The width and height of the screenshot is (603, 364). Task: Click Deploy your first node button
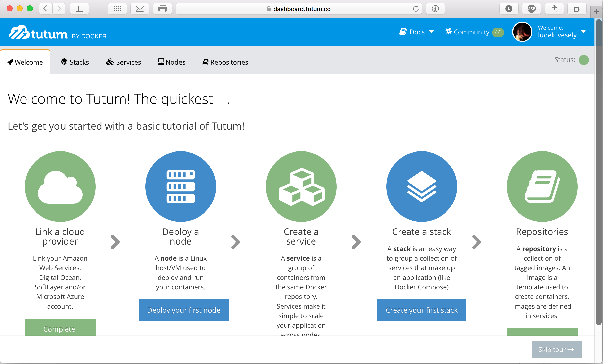click(x=184, y=310)
